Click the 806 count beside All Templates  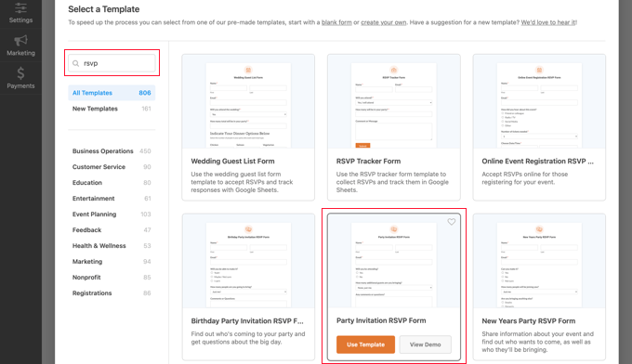[145, 93]
